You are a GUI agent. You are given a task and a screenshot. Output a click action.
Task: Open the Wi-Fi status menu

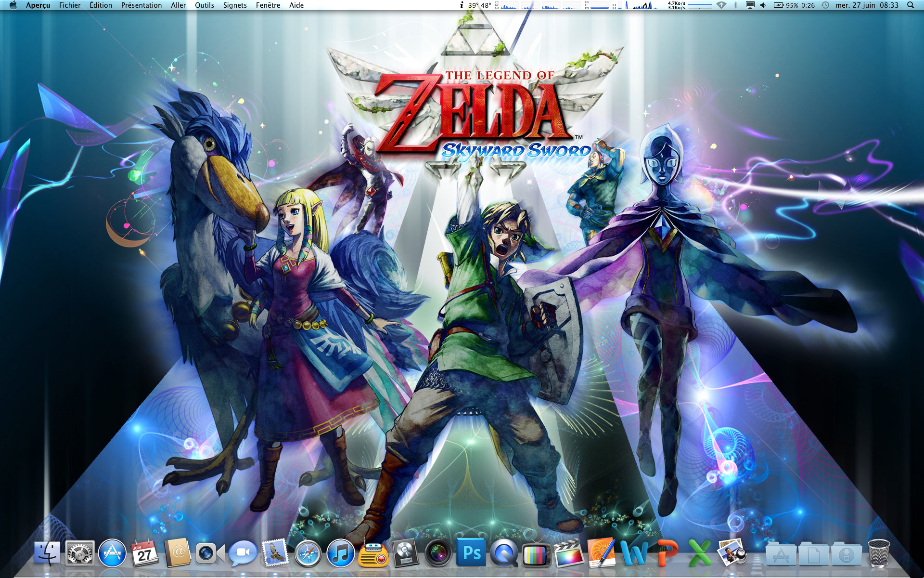pos(721,5)
